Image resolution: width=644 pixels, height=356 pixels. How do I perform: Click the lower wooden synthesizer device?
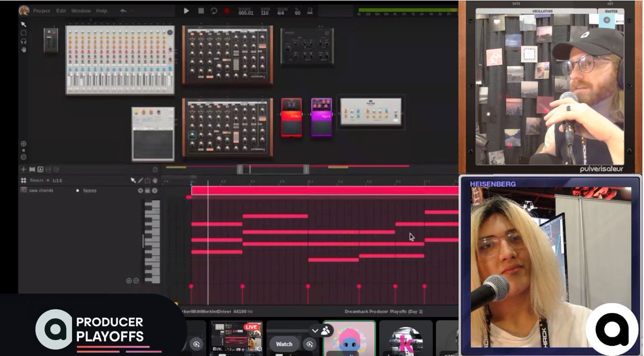point(227,128)
